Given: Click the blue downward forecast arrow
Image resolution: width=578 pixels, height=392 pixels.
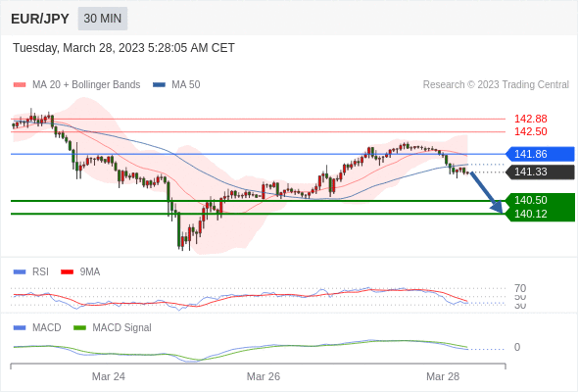Looking at the screenshot, I should pos(487,192).
